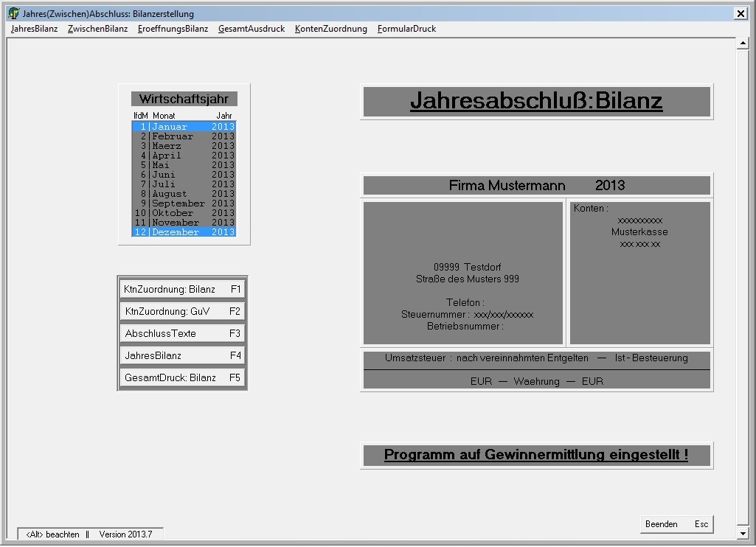
Task: Select Dezember 2013 in month list
Action: tap(184, 232)
